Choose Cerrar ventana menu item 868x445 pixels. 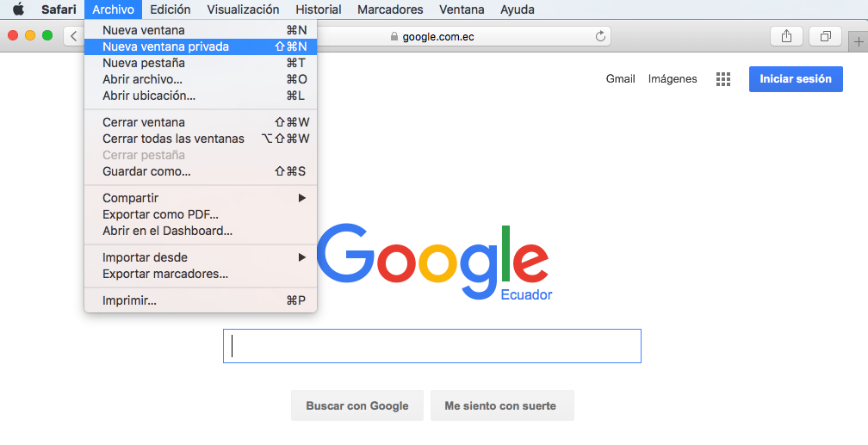point(201,122)
